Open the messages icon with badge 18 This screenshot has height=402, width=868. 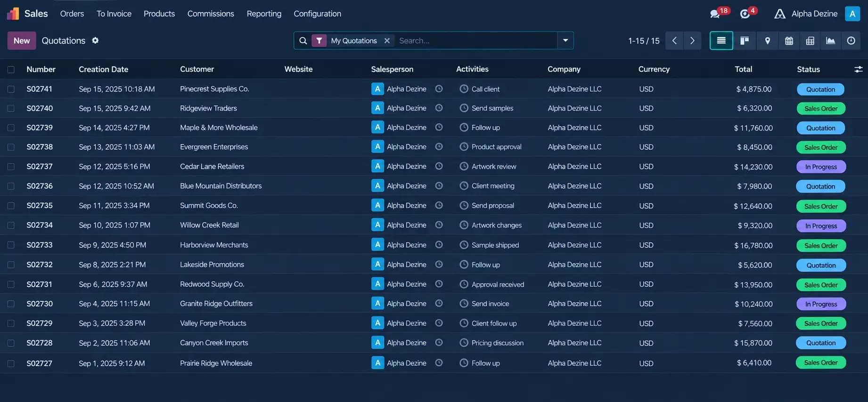click(715, 14)
